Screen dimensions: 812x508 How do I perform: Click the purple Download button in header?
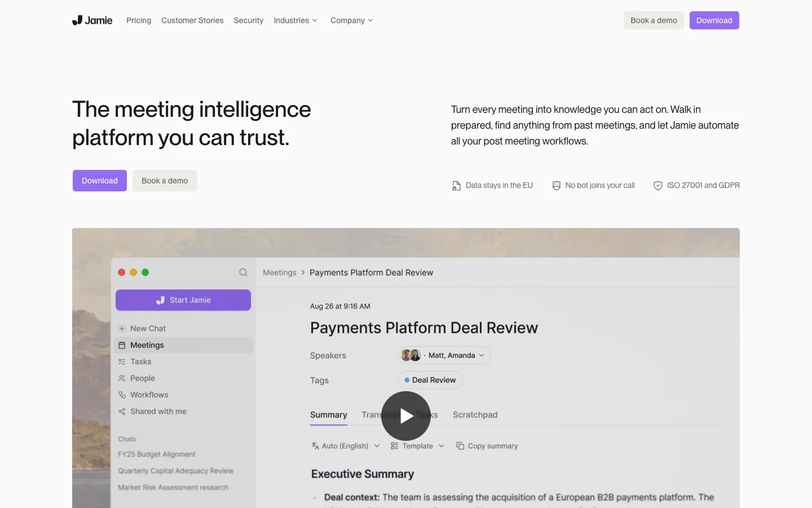[x=714, y=20]
